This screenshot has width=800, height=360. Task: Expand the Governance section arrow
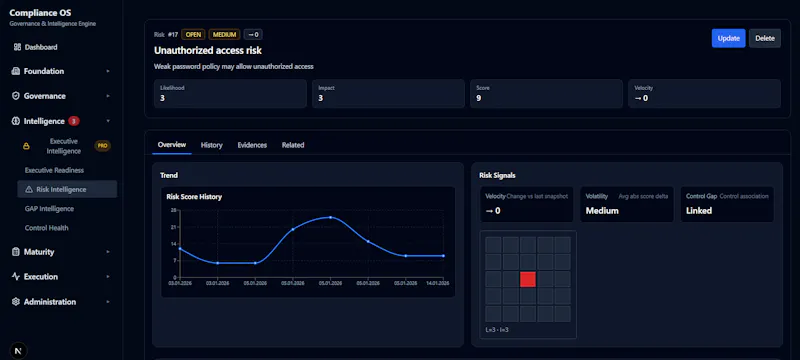[108, 96]
